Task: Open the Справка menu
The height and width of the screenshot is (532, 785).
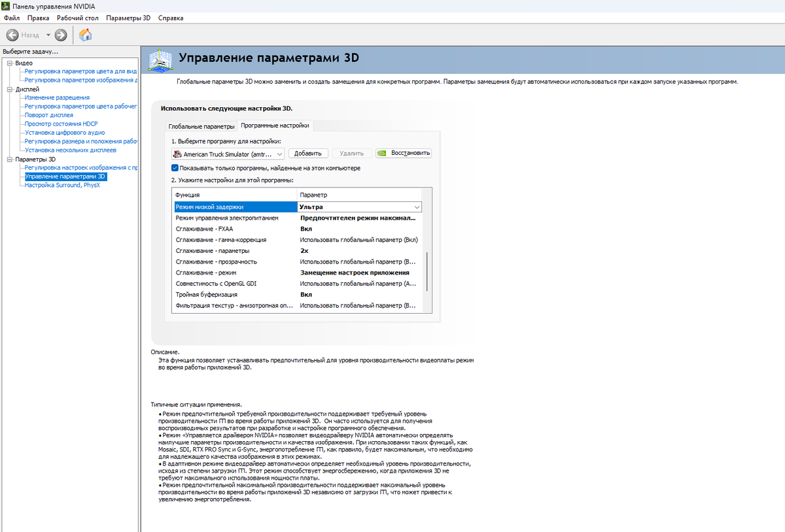Action: (171, 18)
